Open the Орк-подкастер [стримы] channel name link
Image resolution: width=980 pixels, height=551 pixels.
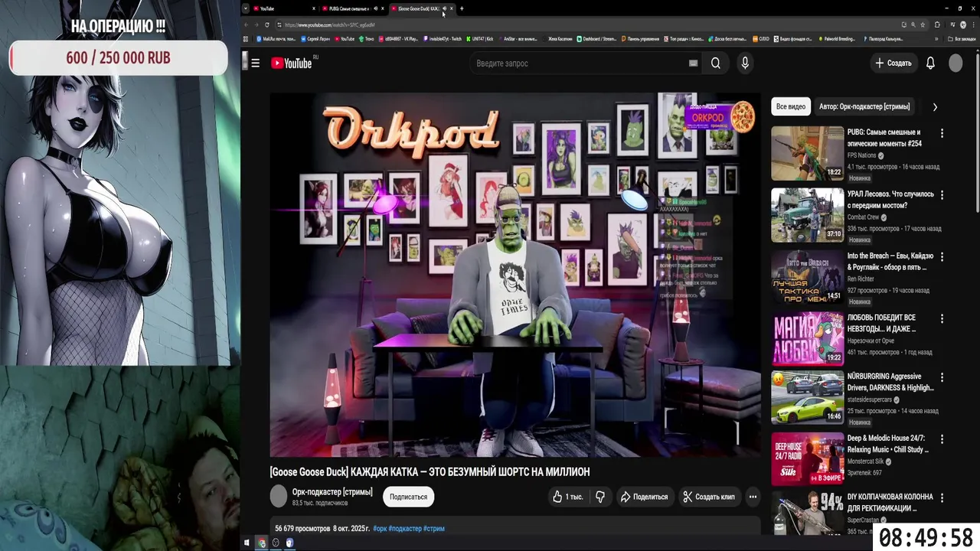(x=332, y=492)
